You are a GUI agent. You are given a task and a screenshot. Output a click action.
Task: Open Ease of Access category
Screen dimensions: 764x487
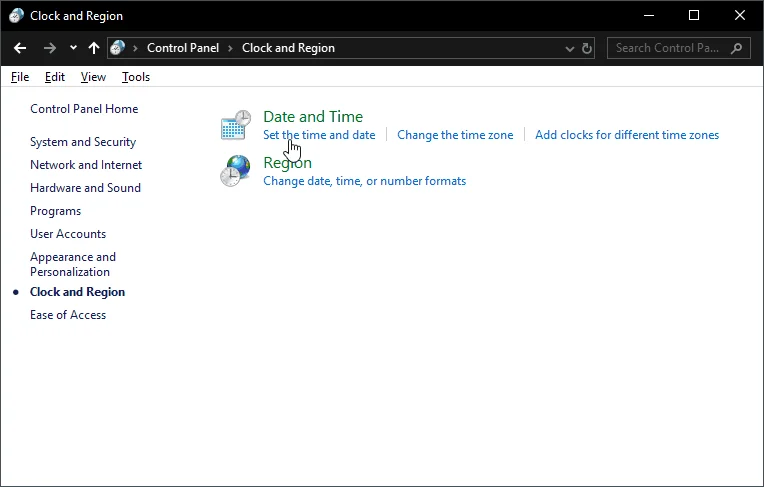[x=68, y=315]
